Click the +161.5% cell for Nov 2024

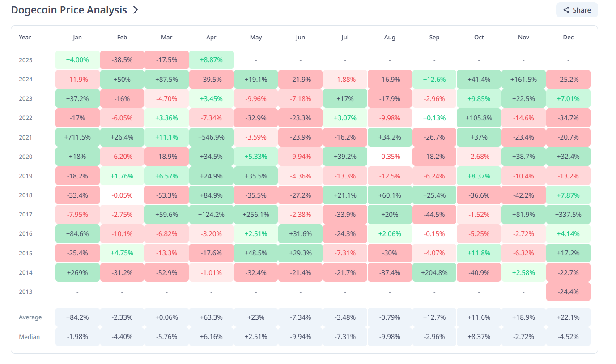click(523, 79)
